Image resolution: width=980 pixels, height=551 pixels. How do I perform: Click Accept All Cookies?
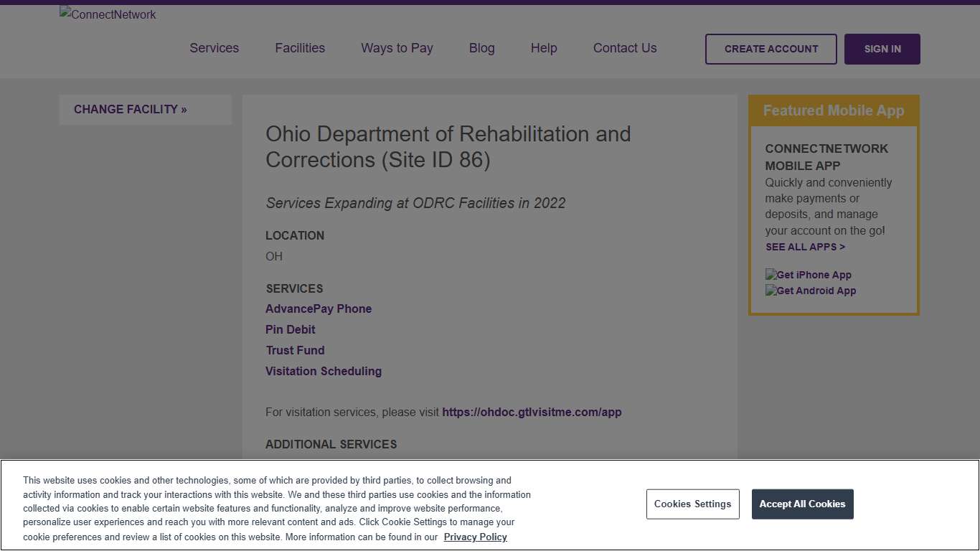click(802, 504)
